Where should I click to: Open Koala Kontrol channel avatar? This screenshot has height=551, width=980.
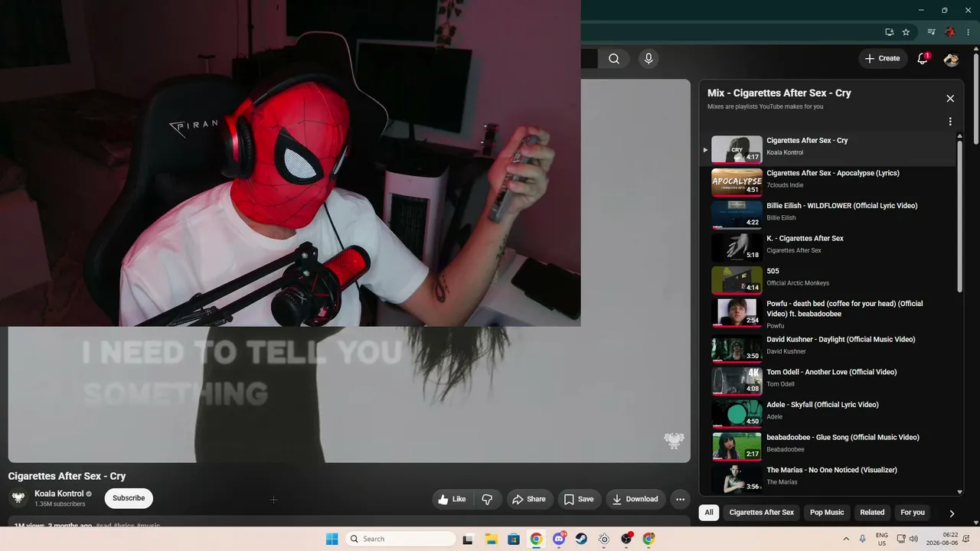pos(18,498)
